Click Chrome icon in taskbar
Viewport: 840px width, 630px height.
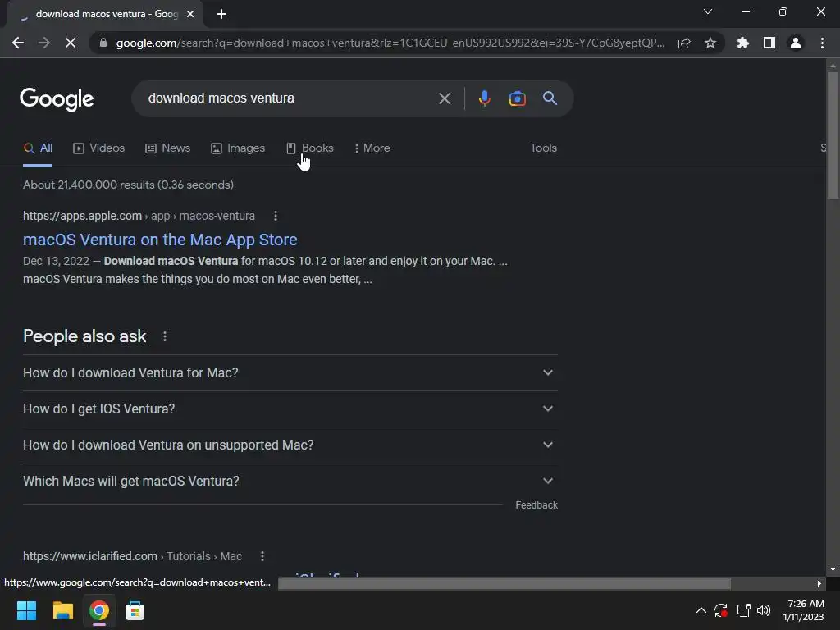(99, 610)
